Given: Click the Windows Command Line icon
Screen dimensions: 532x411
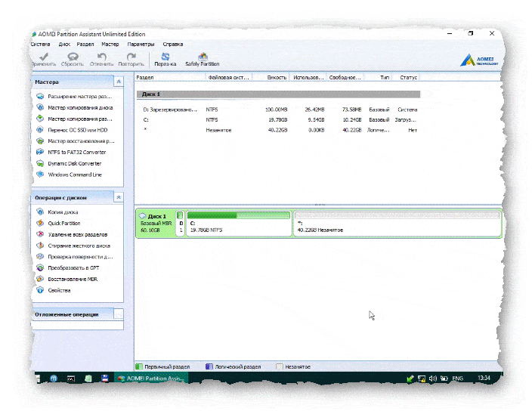Looking at the screenshot, I should pyautogui.click(x=40, y=175).
